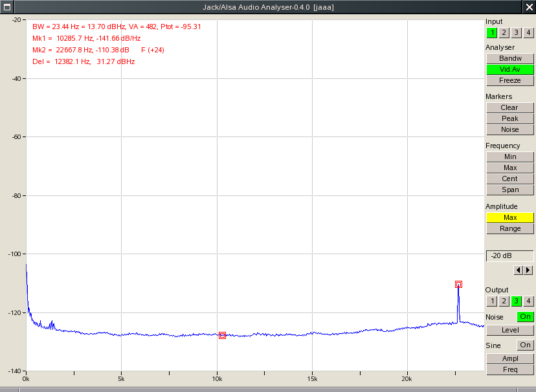Click the -20 dB value field

click(x=509, y=256)
